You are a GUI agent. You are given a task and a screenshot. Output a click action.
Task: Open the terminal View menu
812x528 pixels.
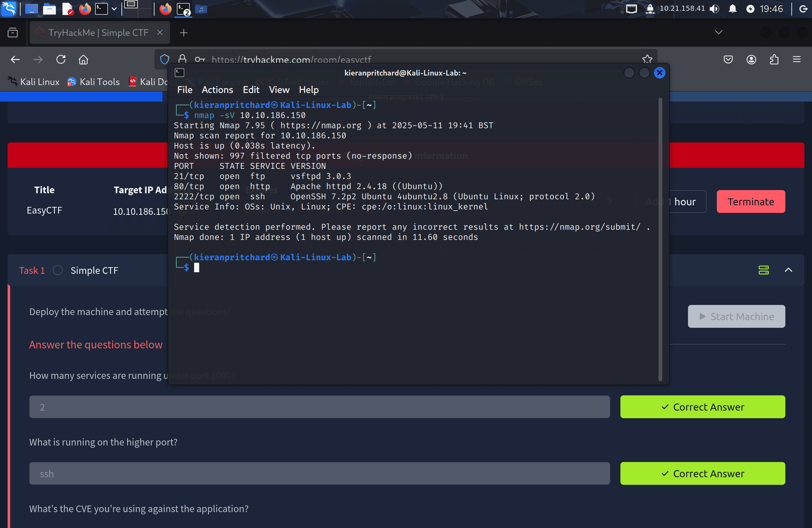pyautogui.click(x=279, y=90)
